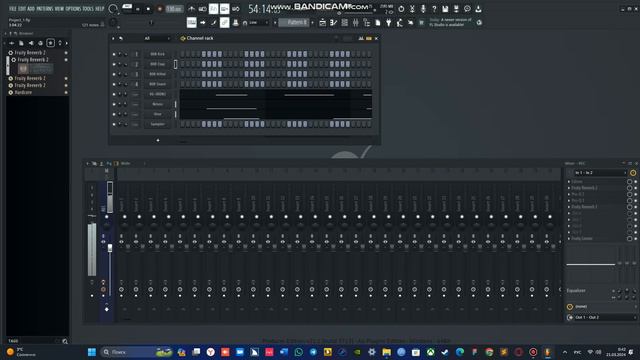640x360 pixels.
Task: Mute the 808 Snare channel LED
Action: [114, 84]
